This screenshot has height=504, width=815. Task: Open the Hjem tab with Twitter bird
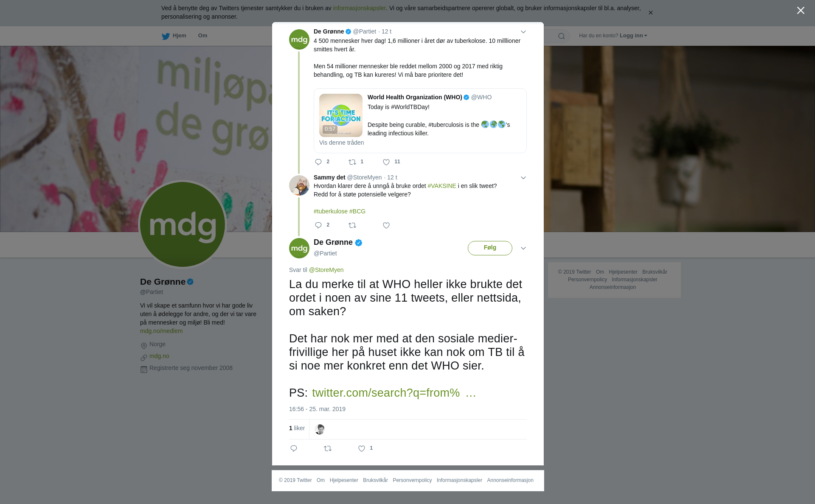pyautogui.click(x=174, y=36)
